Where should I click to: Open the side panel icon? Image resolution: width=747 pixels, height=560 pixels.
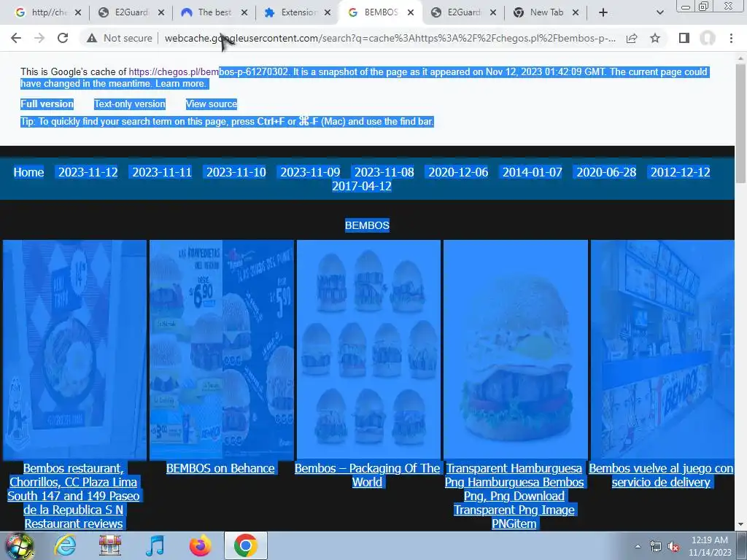click(684, 38)
